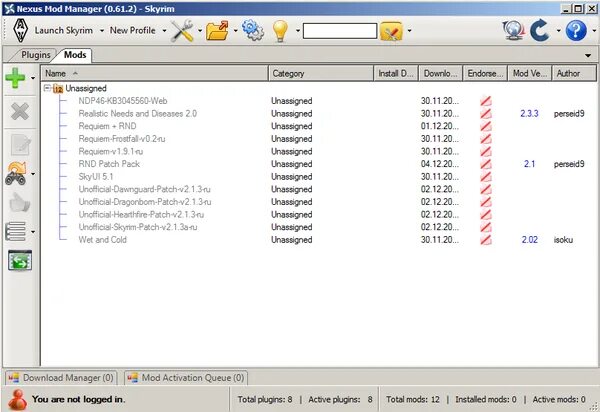Click the thumbs up endorse icon
Screen dimensions: 600x412
coord(20,202)
